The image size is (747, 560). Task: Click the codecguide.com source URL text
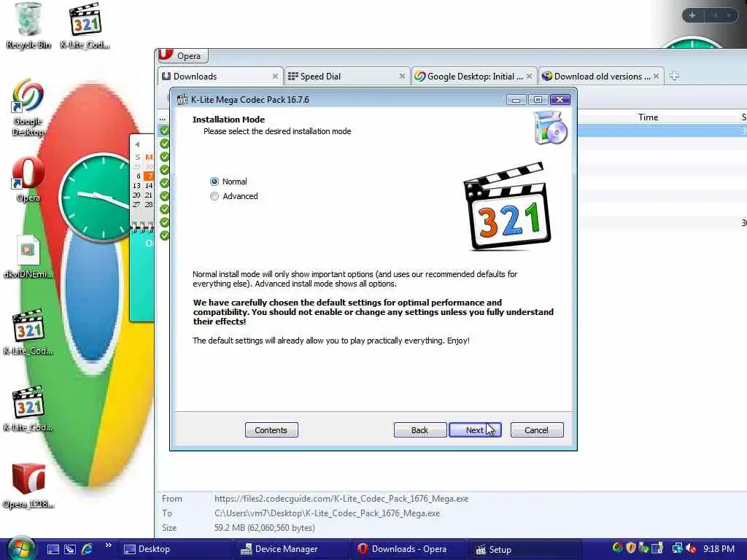pyautogui.click(x=341, y=499)
